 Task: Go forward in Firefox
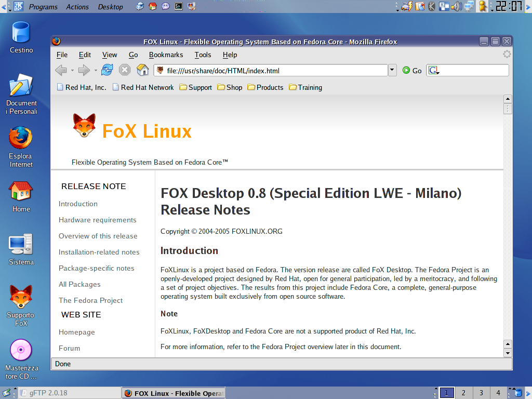coord(84,70)
